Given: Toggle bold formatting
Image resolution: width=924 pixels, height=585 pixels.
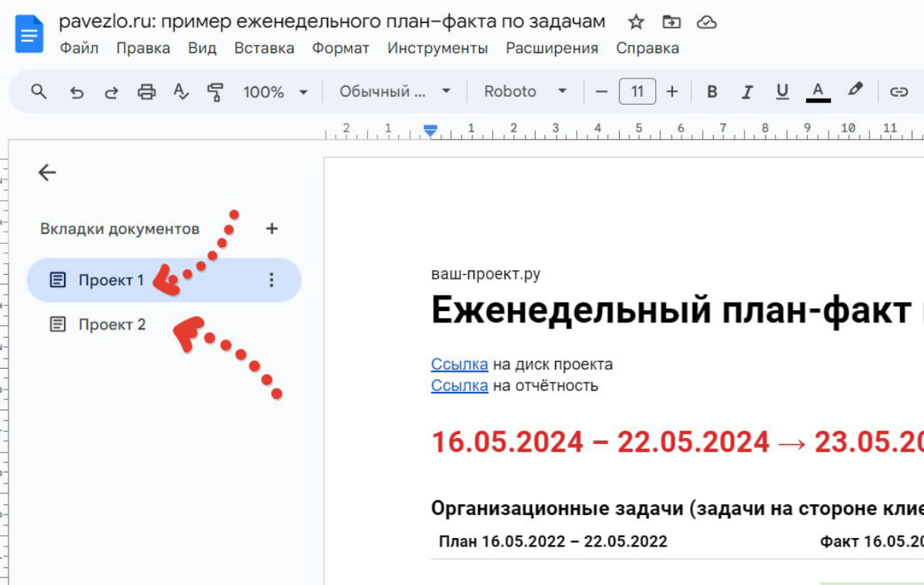Looking at the screenshot, I should pyautogui.click(x=712, y=92).
